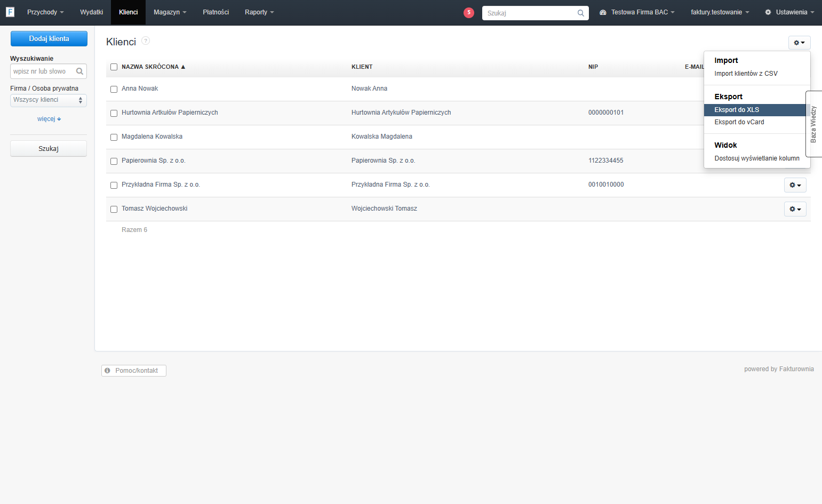The image size is (822, 504).
Task: Expand more filters via więcej link
Action: point(49,119)
